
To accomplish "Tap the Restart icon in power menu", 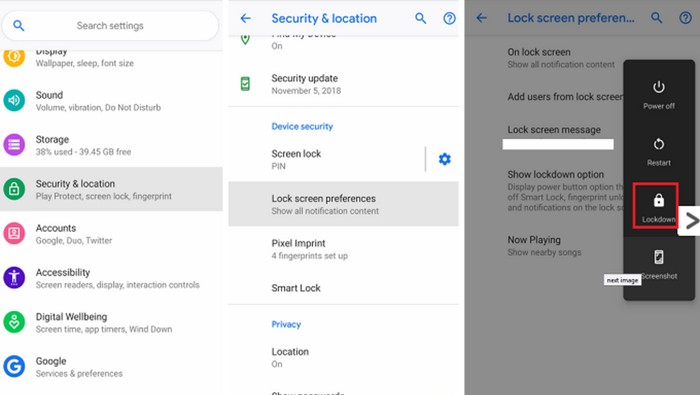I will [658, 144].
